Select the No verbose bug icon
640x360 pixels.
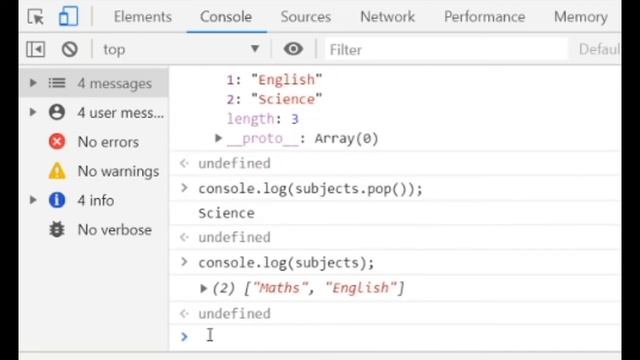coord(57,229)
